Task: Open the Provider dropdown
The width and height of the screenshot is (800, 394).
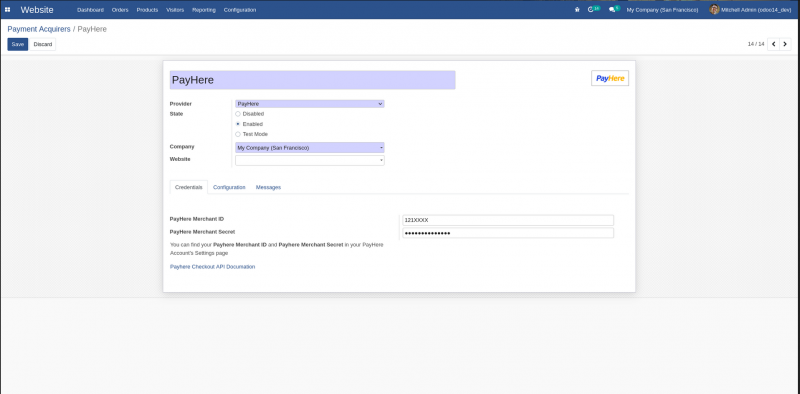Action: pyautogui.click(x=310, y=104)
